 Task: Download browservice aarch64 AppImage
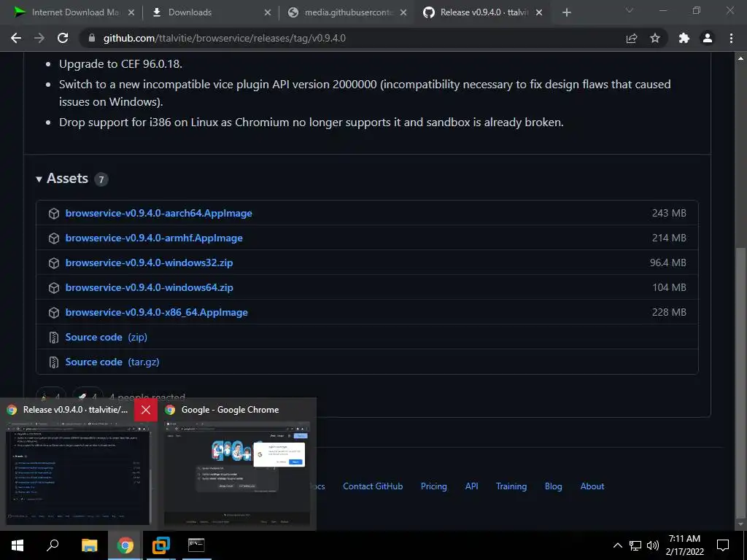point(158,213)
